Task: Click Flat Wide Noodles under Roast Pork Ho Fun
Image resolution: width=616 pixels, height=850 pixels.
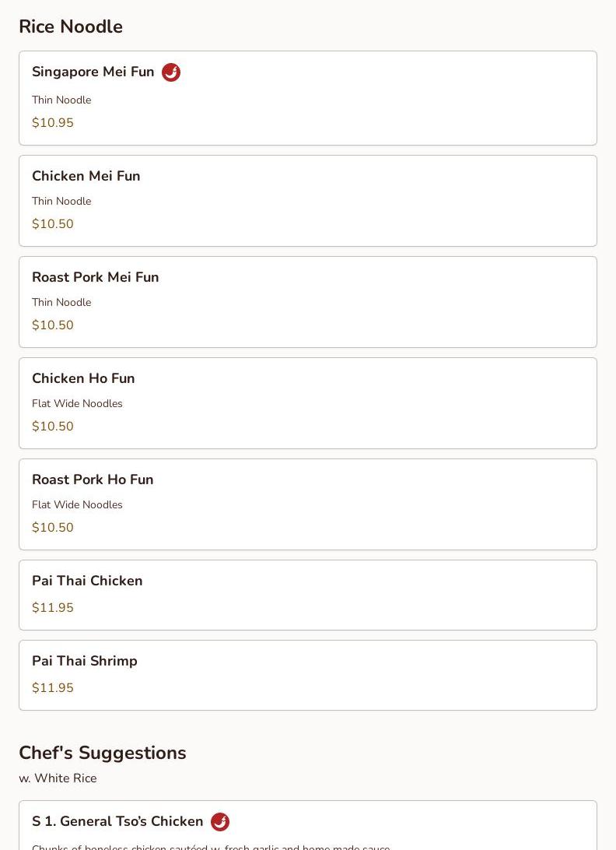Action: coord(77,504)
